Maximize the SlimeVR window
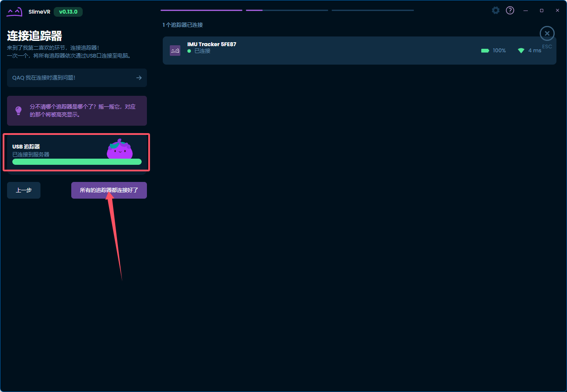The height and width of the screenshot is (392, 567). click(x=541, y=10)
